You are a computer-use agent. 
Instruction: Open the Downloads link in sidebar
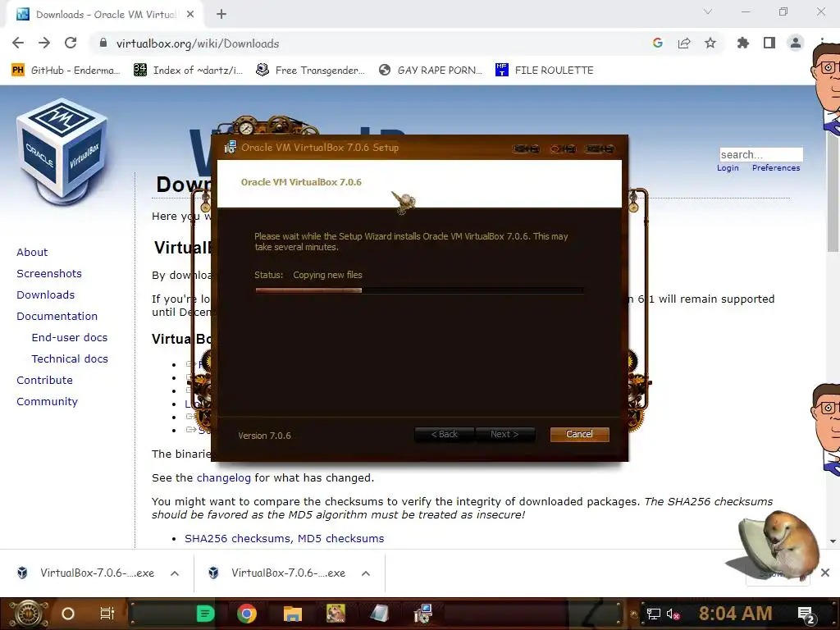tap(46, 295)
